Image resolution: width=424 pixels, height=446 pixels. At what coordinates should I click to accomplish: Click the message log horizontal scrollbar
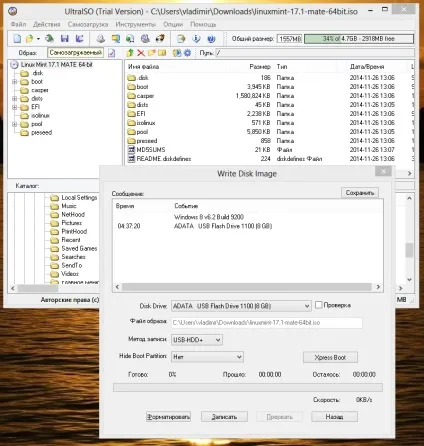tap(247, 287)
